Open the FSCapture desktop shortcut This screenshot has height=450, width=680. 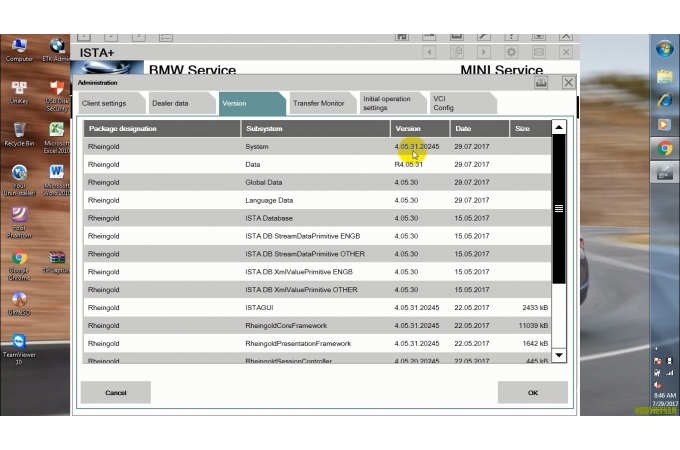tap(56, 262)
